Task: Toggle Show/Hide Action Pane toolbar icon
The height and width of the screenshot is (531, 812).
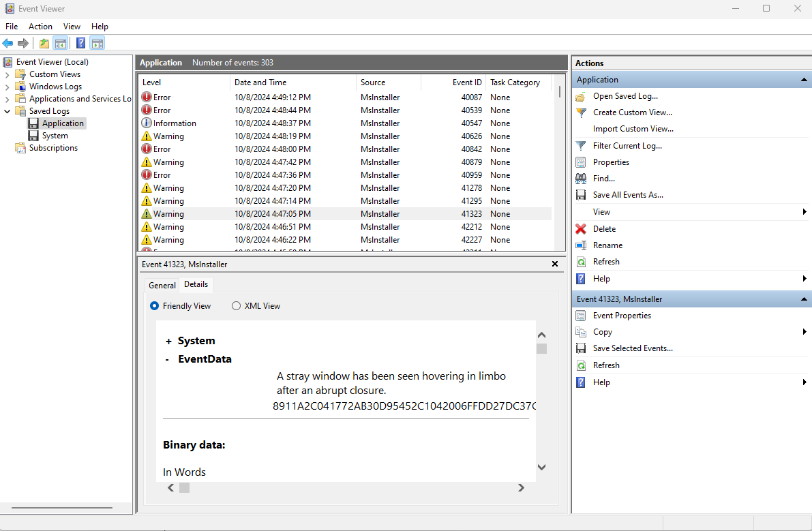Action: 97,43
